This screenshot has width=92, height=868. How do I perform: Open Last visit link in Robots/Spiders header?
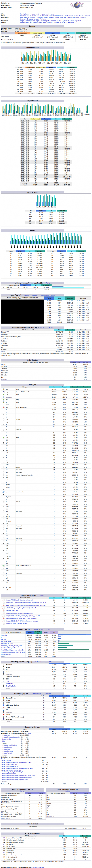[x=50, y=327]
